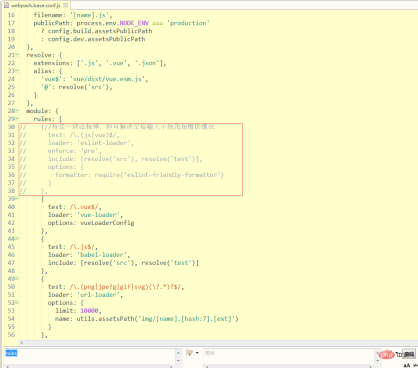Screen dimensions: 418x368
Task: Click config.dev.assetsPublicPath on line 19
Action: [x=96, y=39]
